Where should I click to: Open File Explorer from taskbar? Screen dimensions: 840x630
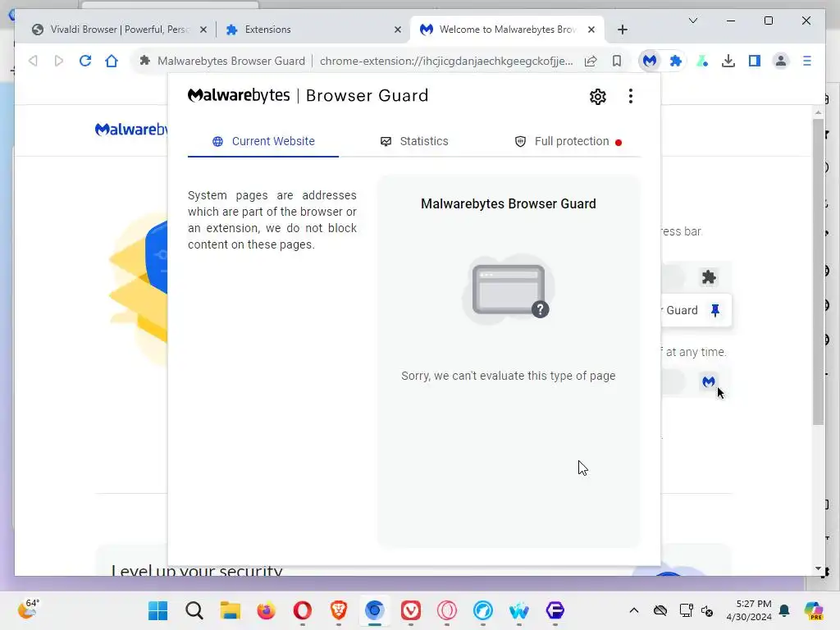(x=231, y=610)
